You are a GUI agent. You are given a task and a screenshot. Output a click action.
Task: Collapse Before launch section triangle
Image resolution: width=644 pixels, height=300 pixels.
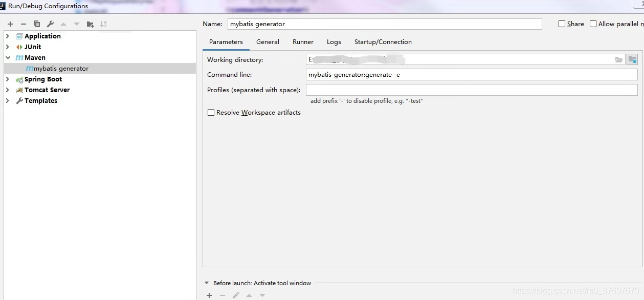coord(207,283)
